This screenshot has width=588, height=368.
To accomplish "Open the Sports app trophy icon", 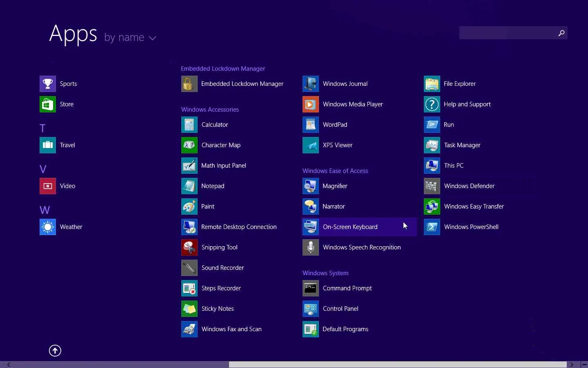I will point(48,84).
